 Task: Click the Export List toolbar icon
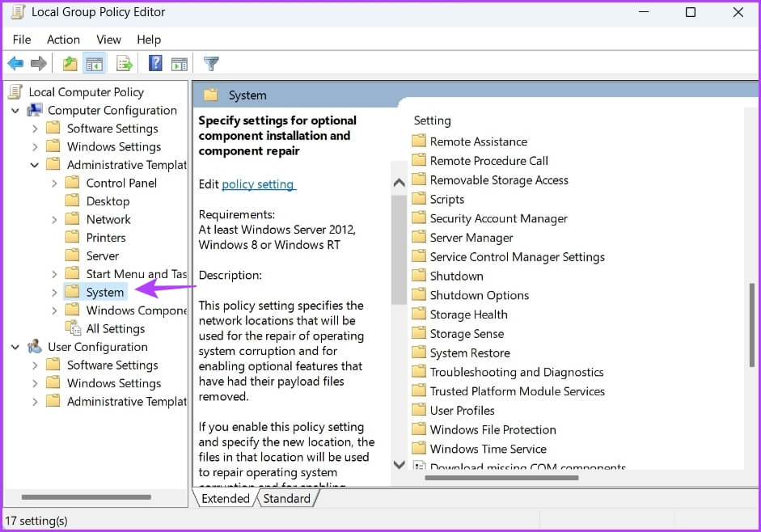click(x=125, y=63)
